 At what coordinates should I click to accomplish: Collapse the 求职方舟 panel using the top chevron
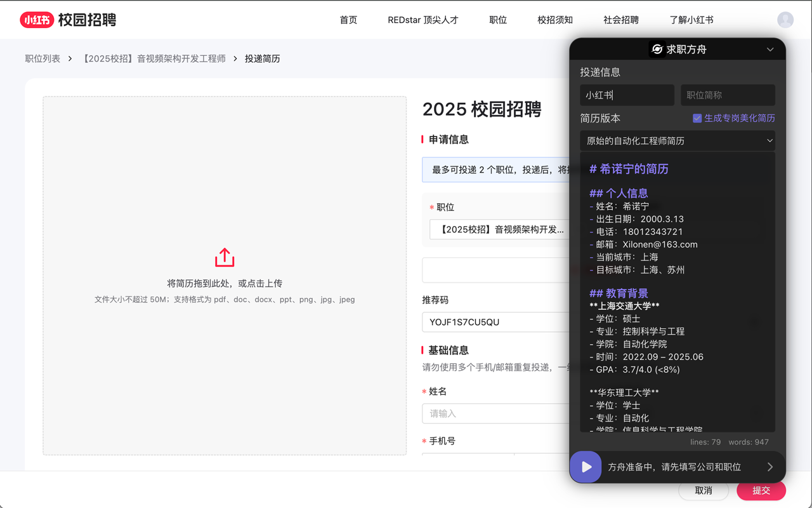770,50
